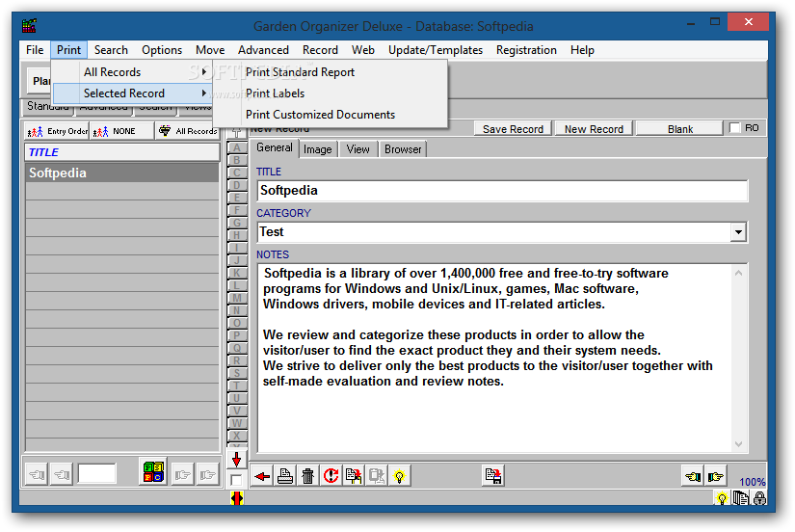Viewport: 795px width, 532px height.
Task: Click the light bulb icon in the record toolbar
Action: [400, 476]
